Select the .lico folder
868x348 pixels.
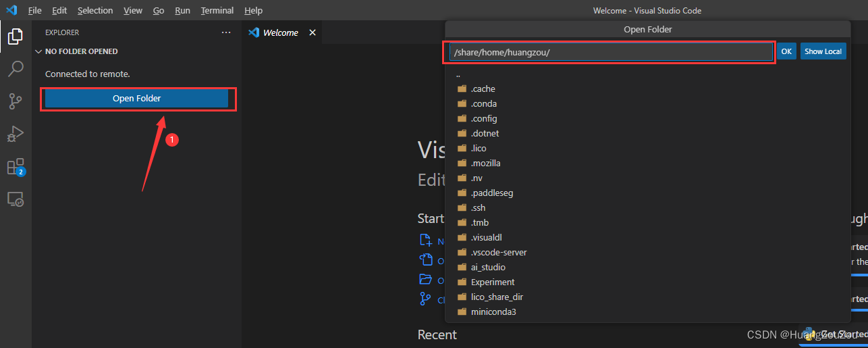coord(647,149)
